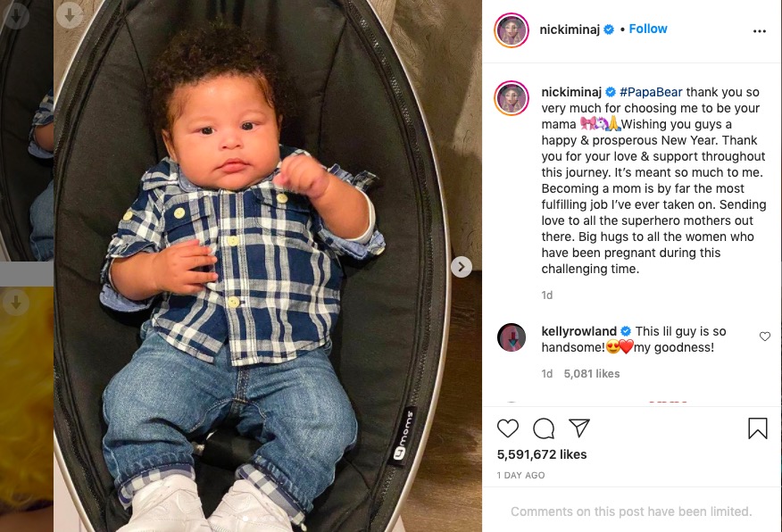Share post with the paper plane icon
Viewport: 782px width, 532px height.
point(579,428)
